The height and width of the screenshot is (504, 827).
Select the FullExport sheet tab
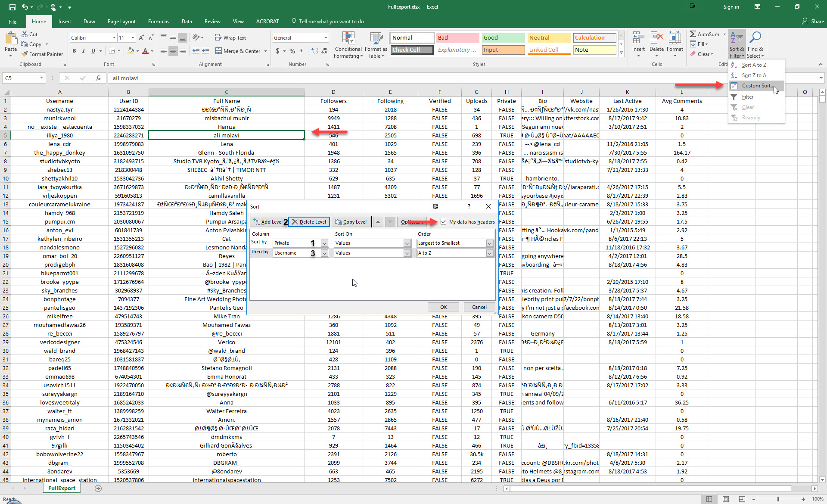tap(62, 488)
